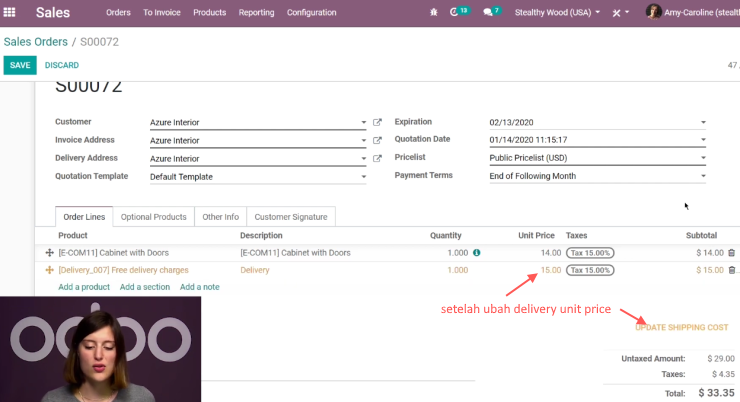Open the Stealthy Wood (USA) company switcher

(557, 12)
